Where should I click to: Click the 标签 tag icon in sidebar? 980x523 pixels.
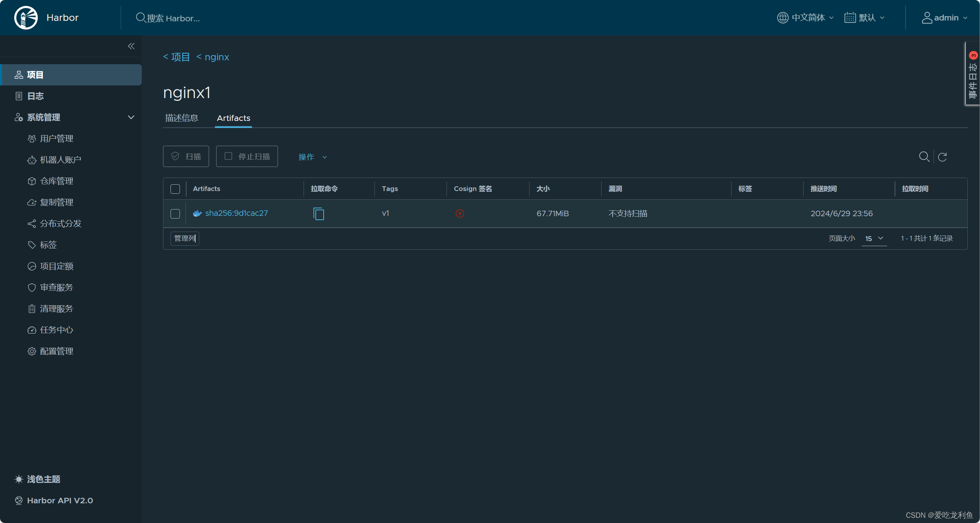[x=32, y=245]
